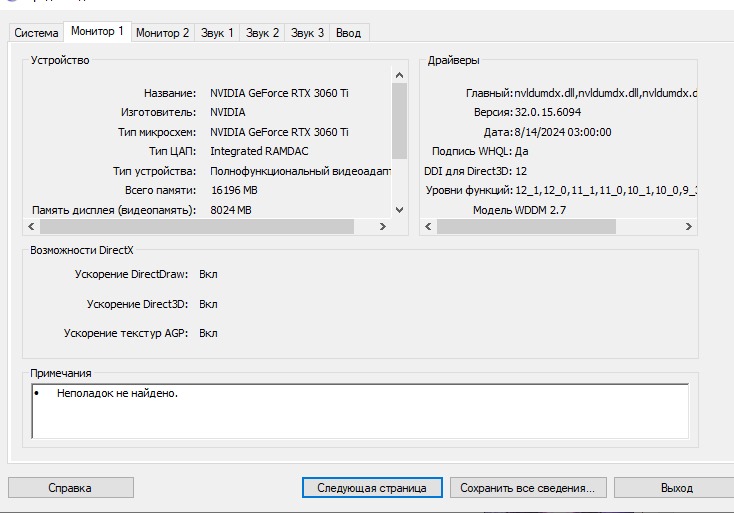
Task: Click 'Вкл' value for Ускорение текстур AGP
Action: pos(208,333)
